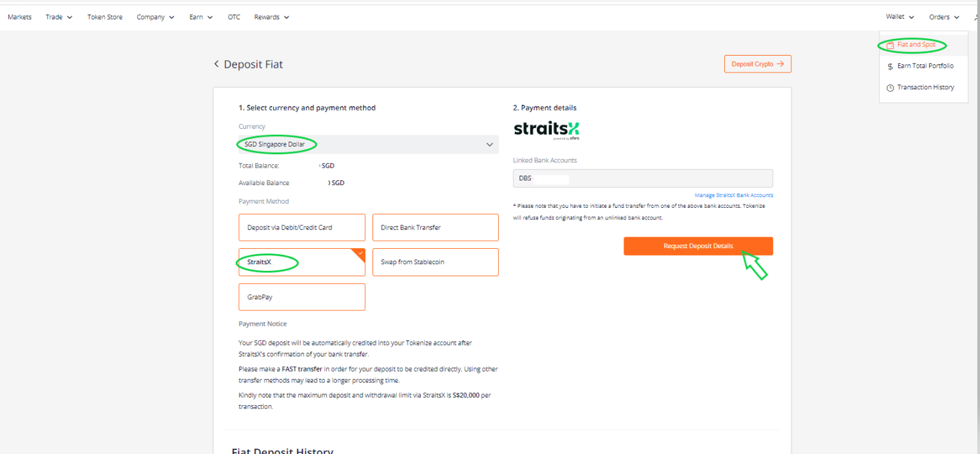Click the StraitsX logo
This screenshot has width=980, height=454.
(x=546, y=129)
